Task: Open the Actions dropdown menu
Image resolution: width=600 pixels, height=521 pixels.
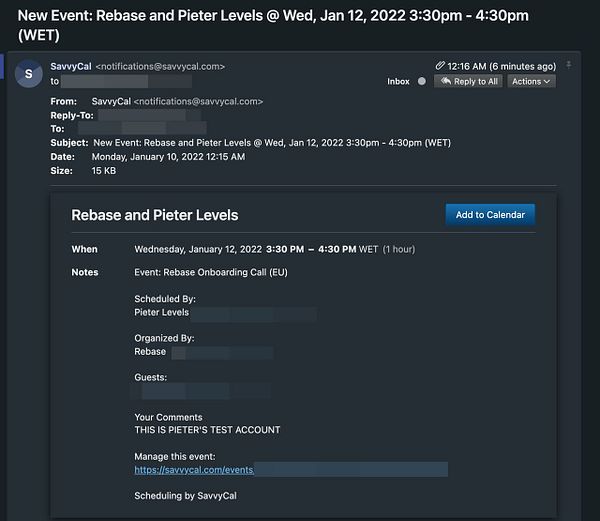Action: [531, 81]
